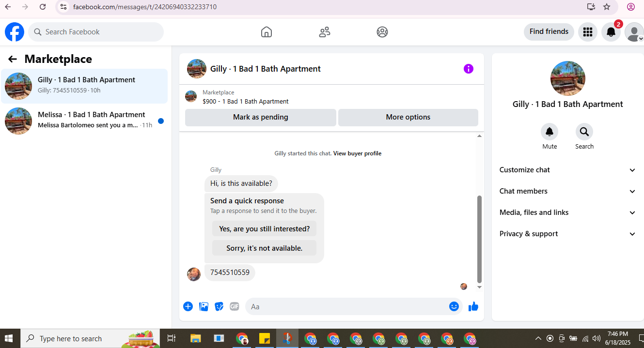The image size is (644, 348).
Task: Click the blue unread dot on Melissa's conversation
Action: 161,121
